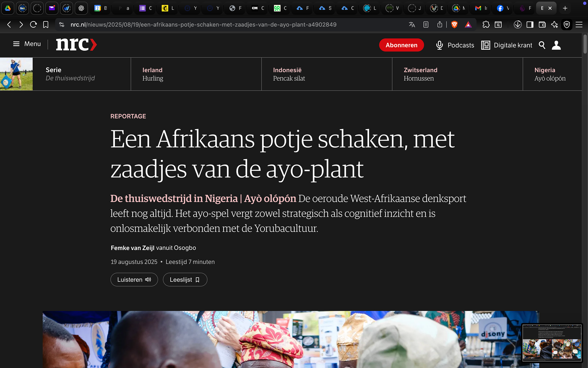The width and height of the screenshot is (588, 368).
Task: Click the translate page icon
Action: (412, 25)
